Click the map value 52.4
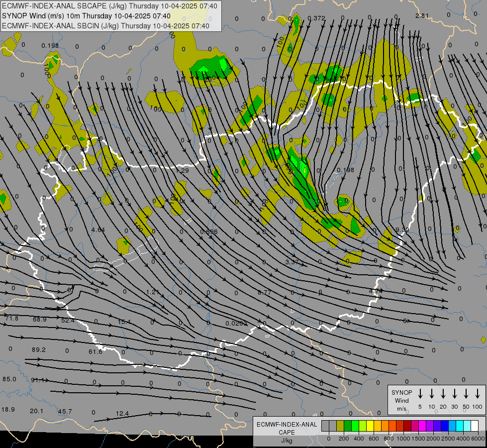 (x=68, y=320)
